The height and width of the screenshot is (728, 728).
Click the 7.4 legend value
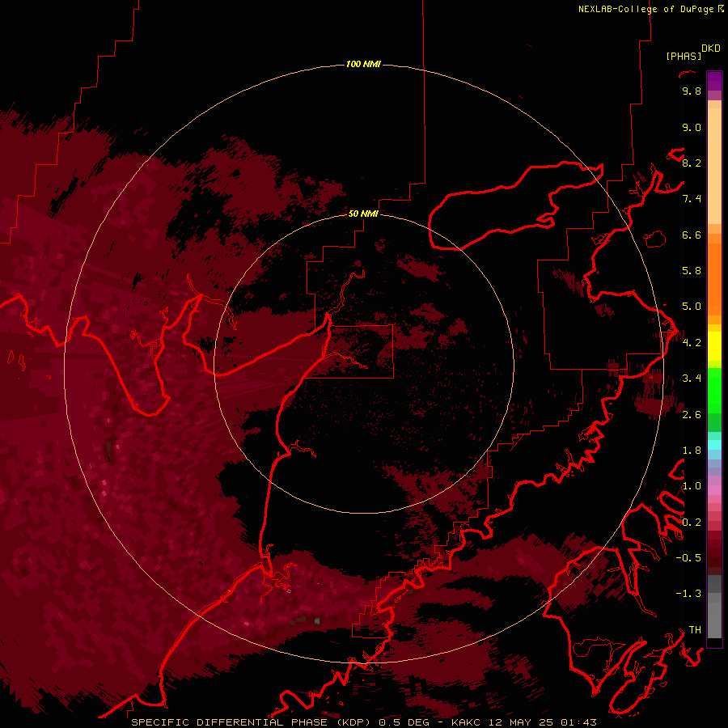(692, 199)
